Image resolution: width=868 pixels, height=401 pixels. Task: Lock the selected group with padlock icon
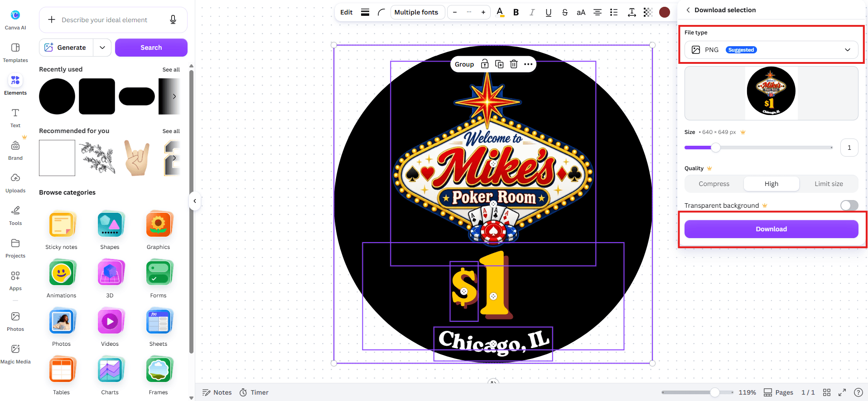tap(485, 64)
